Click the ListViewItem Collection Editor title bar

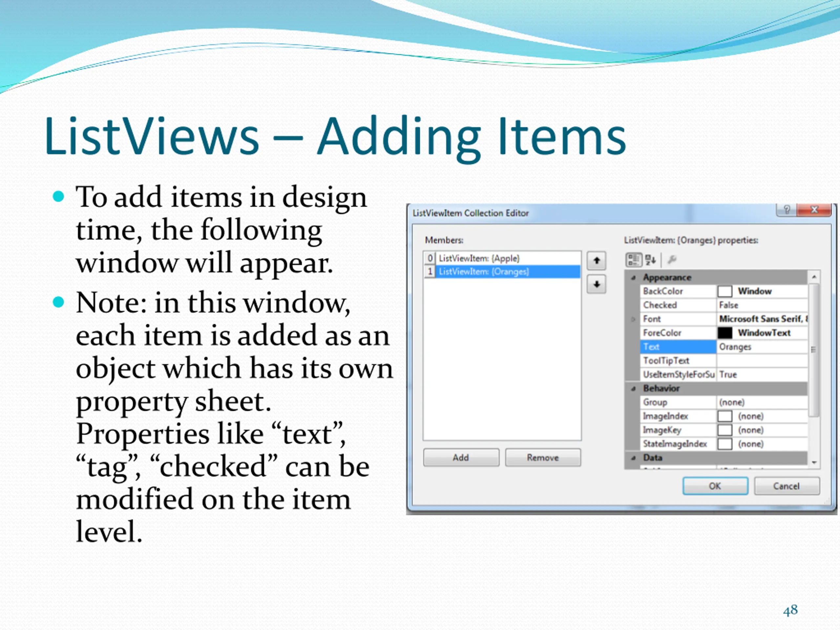pos(592,213)
